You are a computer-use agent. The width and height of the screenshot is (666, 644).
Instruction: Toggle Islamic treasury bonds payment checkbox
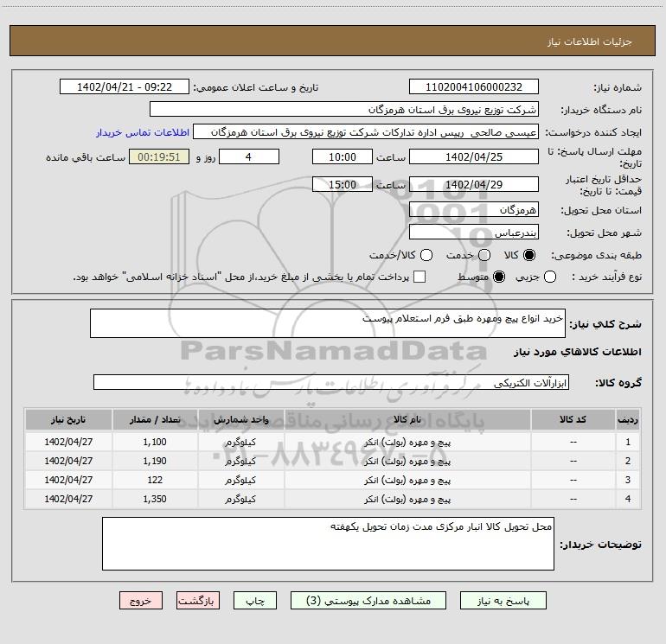[x=419, y=277]
